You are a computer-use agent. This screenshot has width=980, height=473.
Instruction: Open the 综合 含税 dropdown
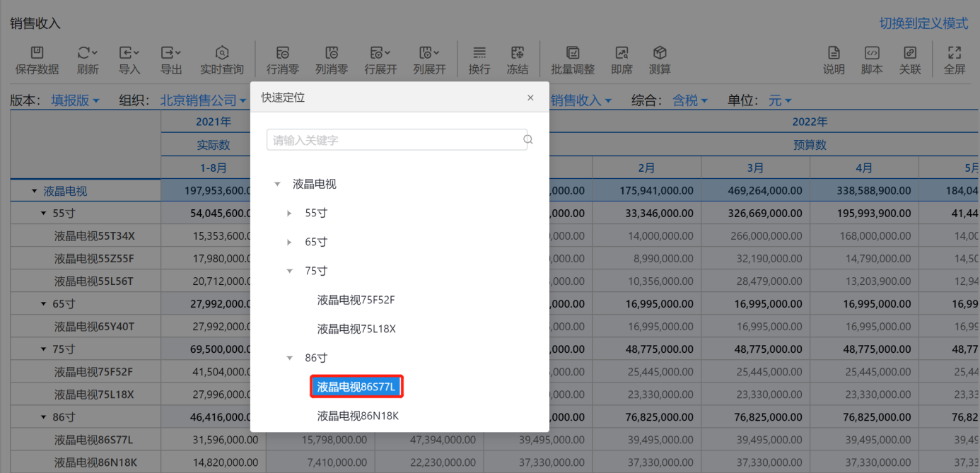tap(690, 100)
